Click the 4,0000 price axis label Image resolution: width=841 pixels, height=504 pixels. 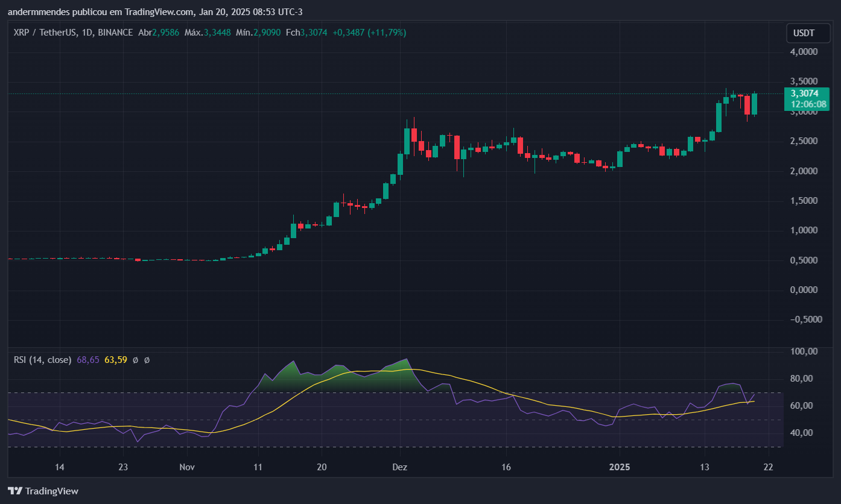pos(804,52)
